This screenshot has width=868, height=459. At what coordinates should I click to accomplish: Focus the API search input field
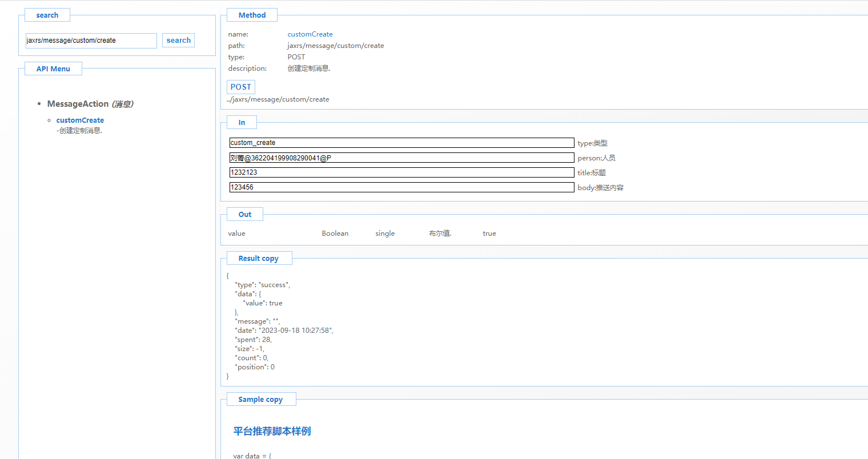91,41
